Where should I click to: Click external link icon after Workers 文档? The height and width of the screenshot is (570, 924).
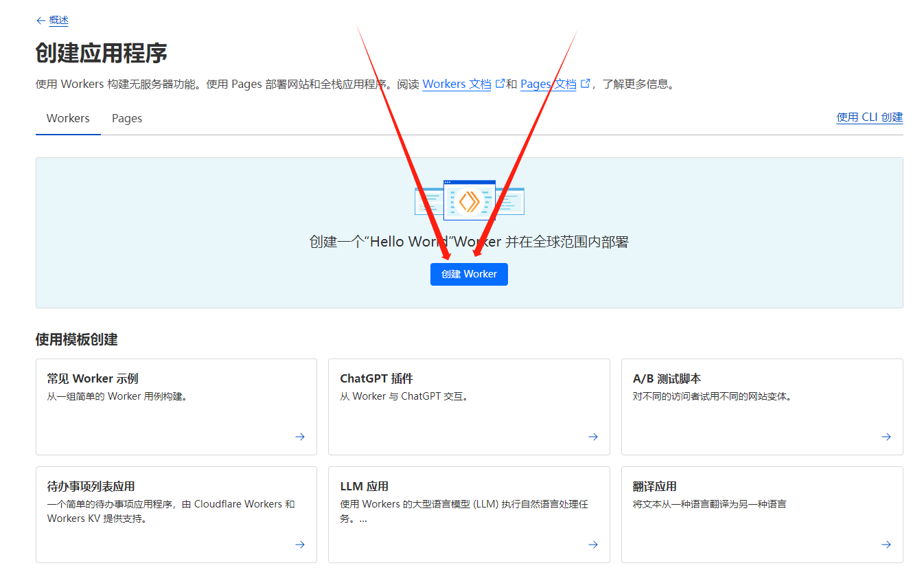(500, 84)
